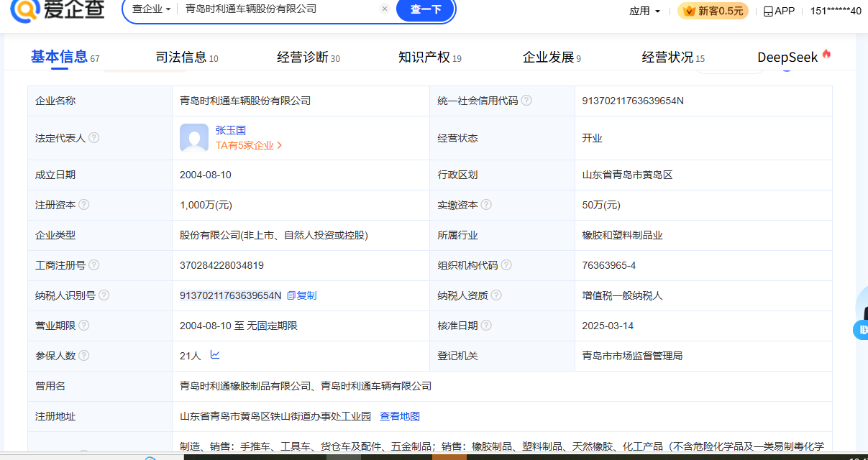Click help icon next to 实缴资本
Screen dimensions: 868x460
pos(486,205)
